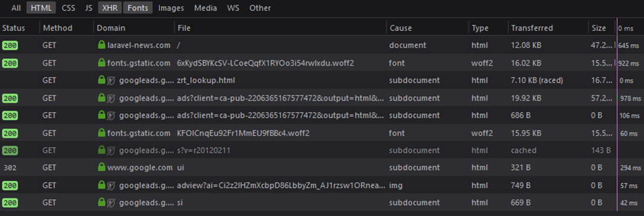Click 302 status code of www.google.com

click(x=10, y=168)
